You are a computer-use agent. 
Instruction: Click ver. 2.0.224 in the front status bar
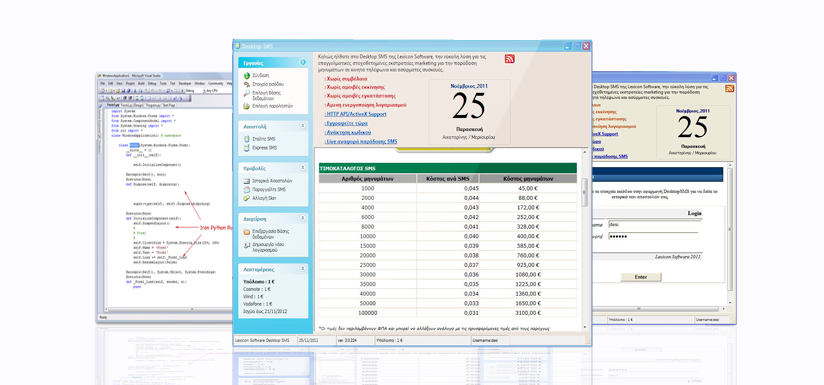click(347, 340)
